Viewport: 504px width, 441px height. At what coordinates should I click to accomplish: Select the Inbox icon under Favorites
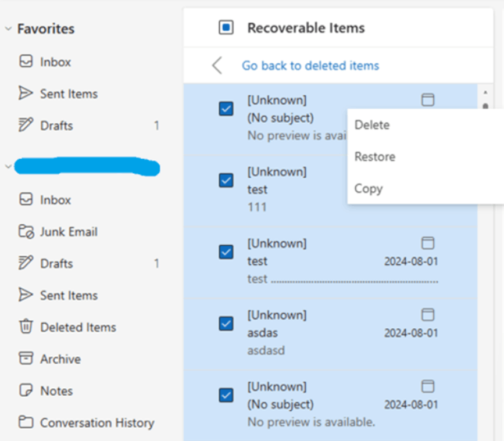point(26,62)
